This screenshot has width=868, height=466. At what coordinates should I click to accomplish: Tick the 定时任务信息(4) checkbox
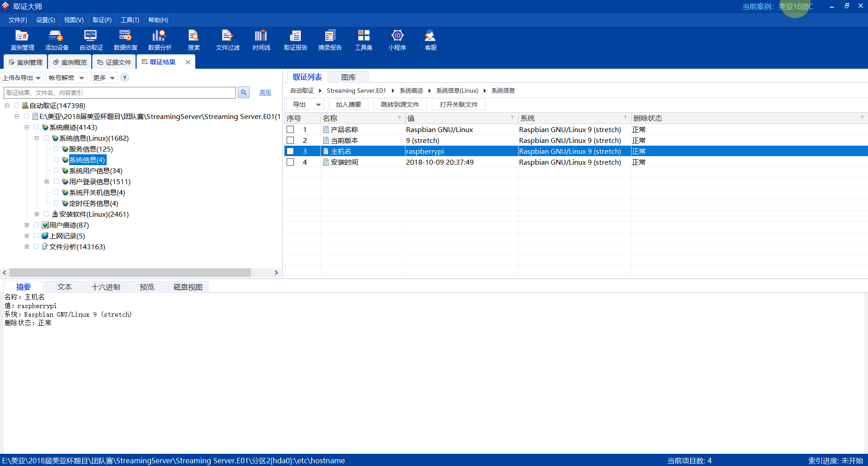coord(56,203)
